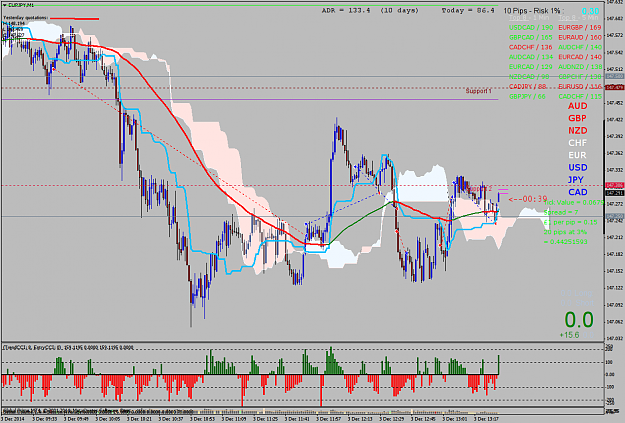Select the EURCAD / 140 pair label
625x423 pixels.
click(580, 57)
